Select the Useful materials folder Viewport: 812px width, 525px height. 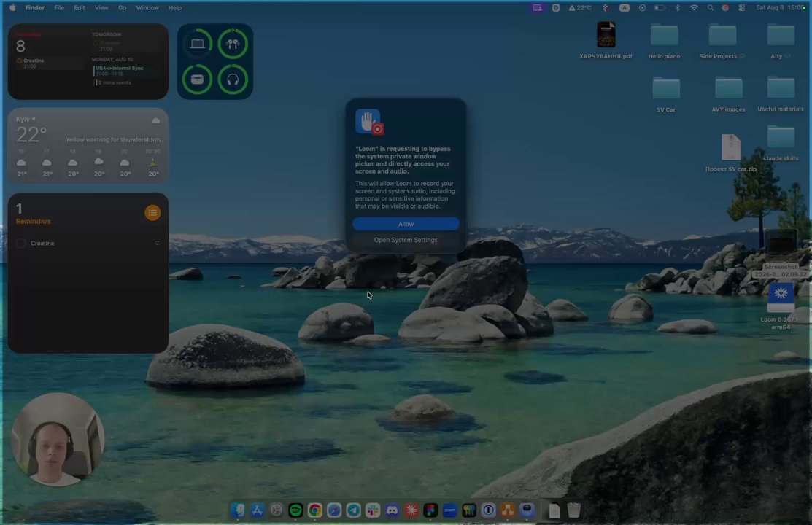pyautogui.click(x=781, y=94)
